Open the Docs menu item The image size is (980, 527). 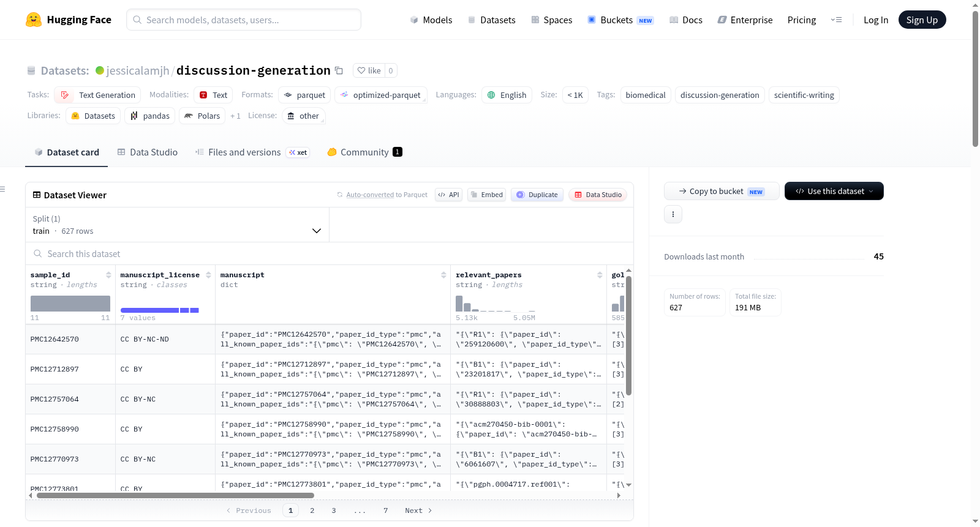(x=685, y=20)
